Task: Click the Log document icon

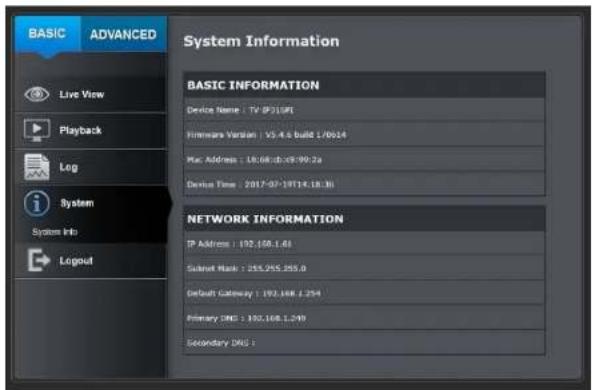Action: (x=37, y=167)
